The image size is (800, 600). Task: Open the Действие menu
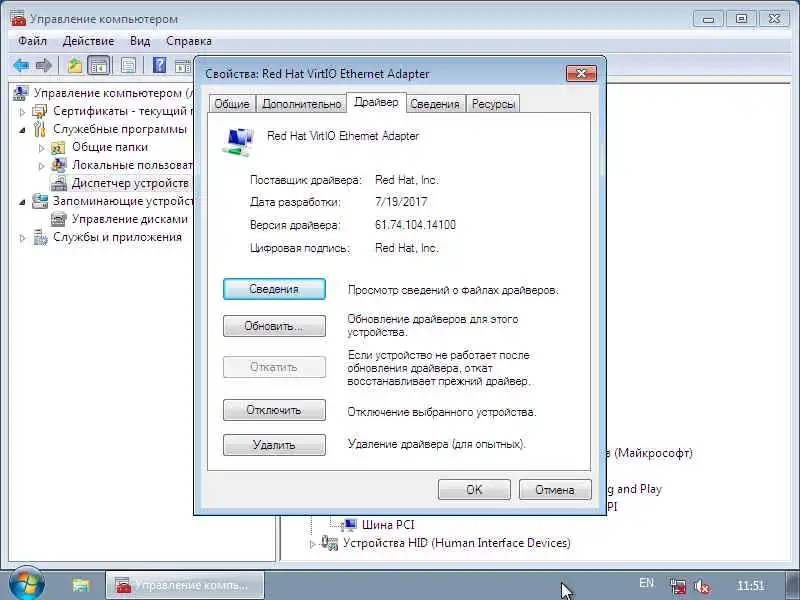coord(88,41)
